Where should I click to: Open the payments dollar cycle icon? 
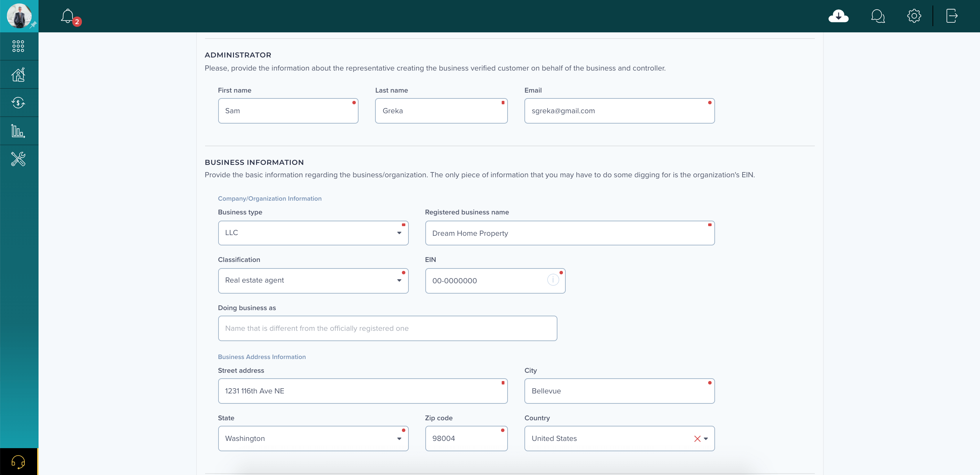point(18,103)
